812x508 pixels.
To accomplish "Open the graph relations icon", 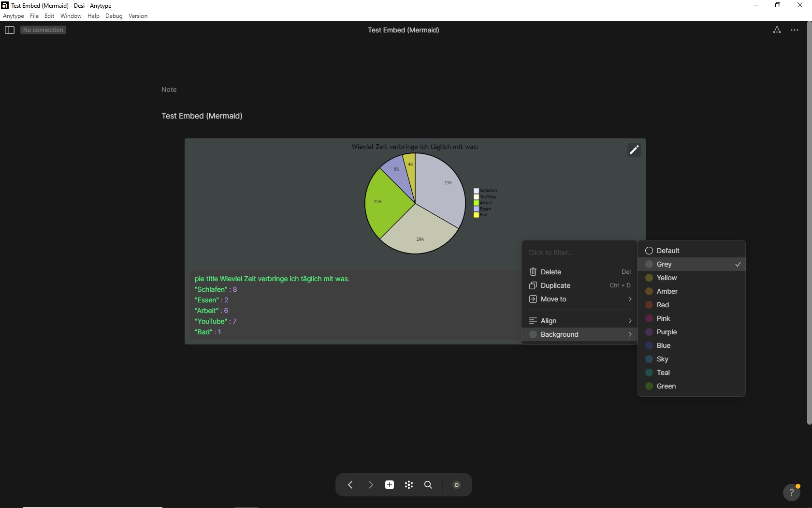I will (777, 30).
